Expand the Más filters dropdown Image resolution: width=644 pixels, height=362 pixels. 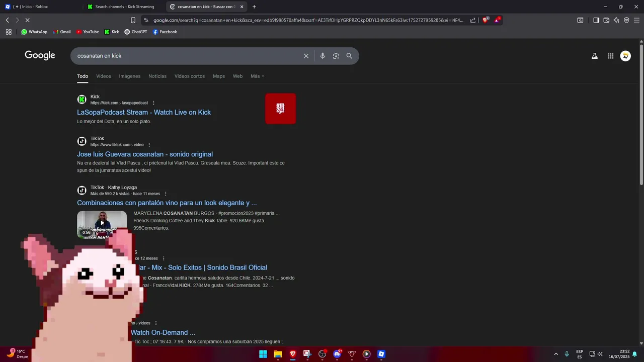pyautogui.click(x=257, y=76)
